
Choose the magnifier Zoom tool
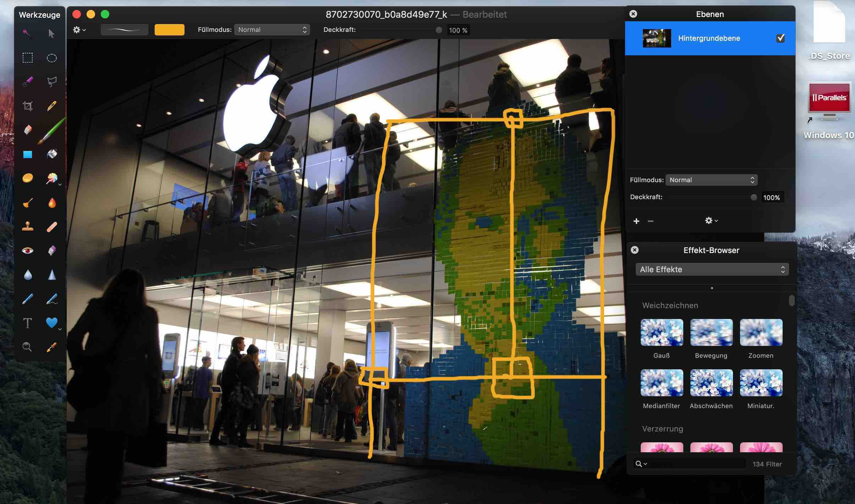pyautogui.click(x=27, y=347)
